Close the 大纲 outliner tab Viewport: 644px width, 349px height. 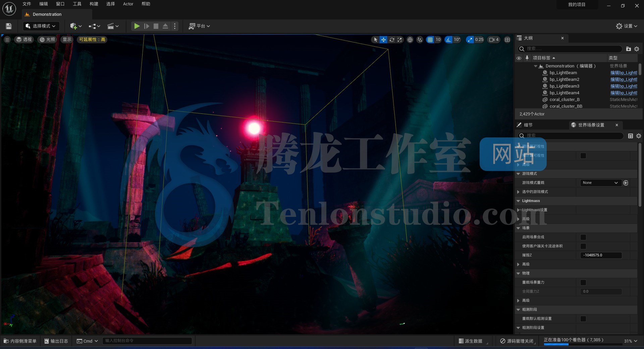coord(562,38)
